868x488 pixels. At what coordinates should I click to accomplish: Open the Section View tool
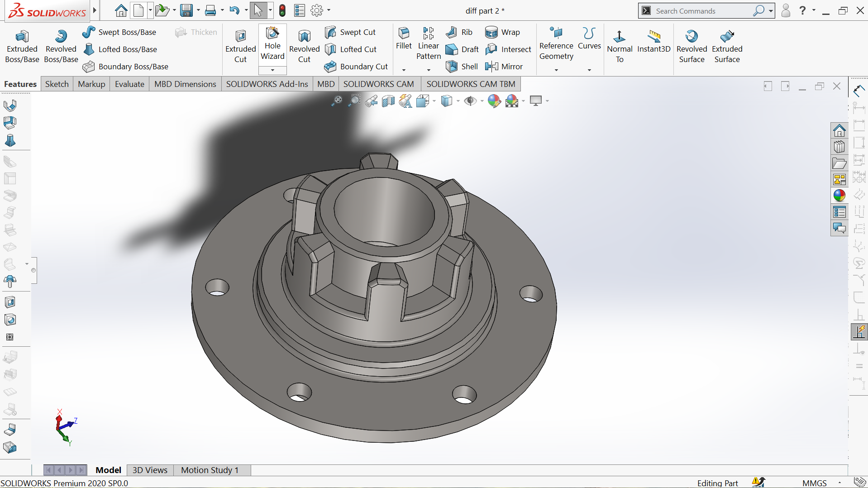(x=388, y=101)
